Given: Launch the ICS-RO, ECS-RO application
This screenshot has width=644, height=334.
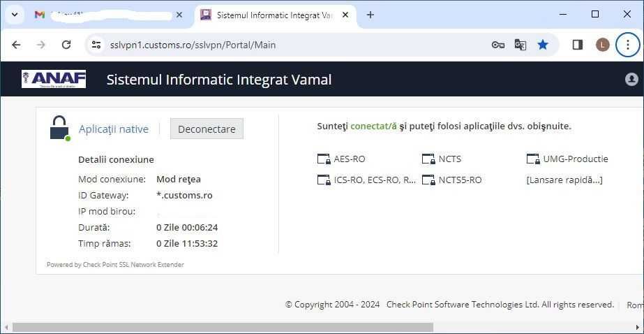Looking at the screenshot, I should [375, 180].
